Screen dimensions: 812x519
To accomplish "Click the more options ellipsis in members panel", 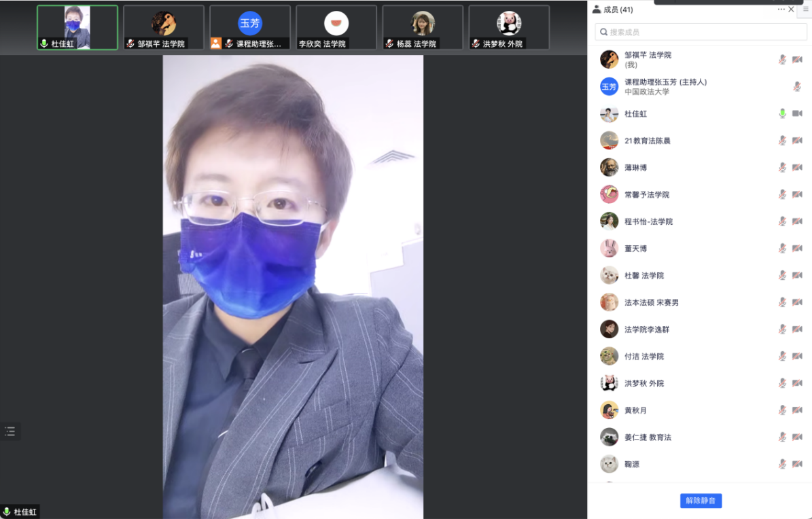I will click(781, 10).
